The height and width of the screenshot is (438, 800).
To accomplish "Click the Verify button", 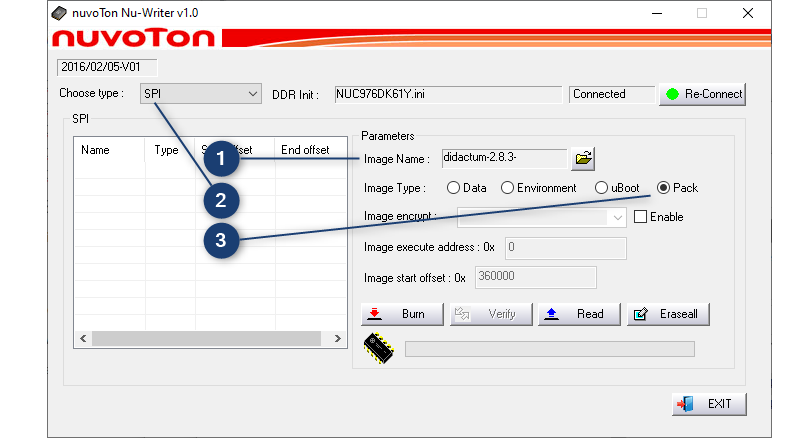I will (491, 314).
